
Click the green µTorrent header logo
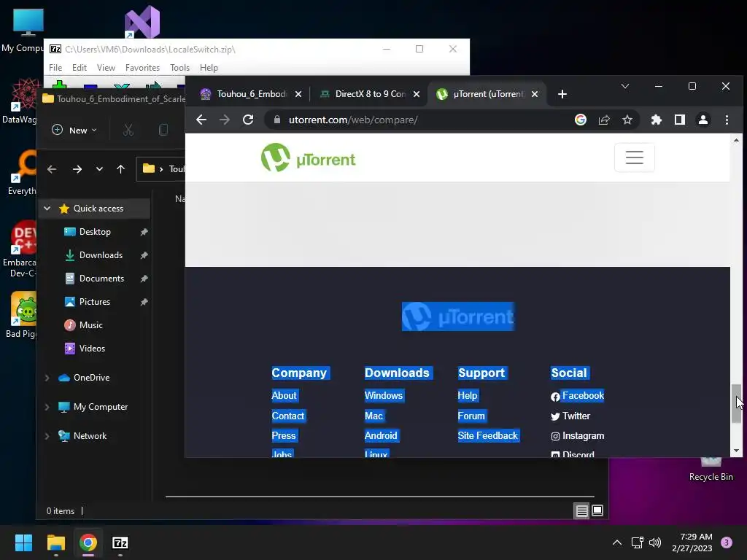click(309, 157)
